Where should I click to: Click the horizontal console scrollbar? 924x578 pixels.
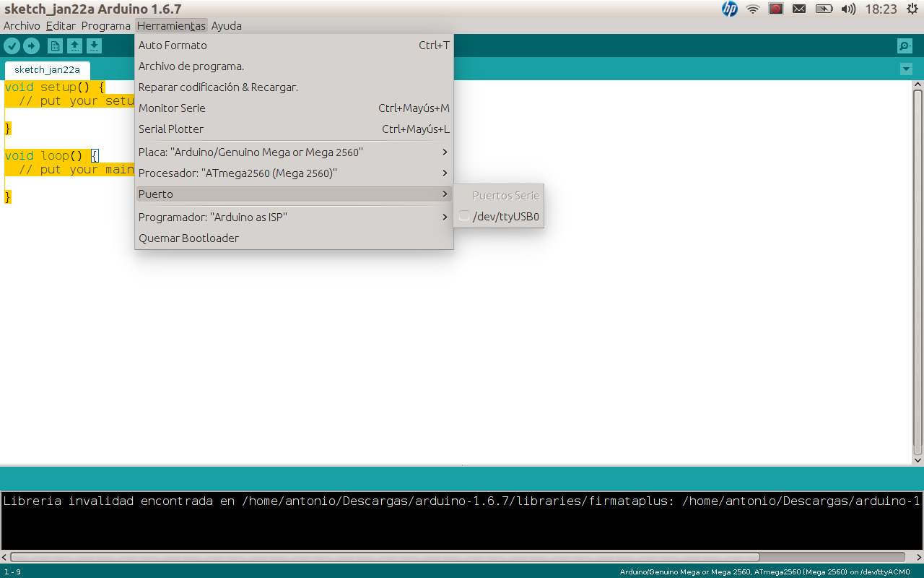click(385, 557)
